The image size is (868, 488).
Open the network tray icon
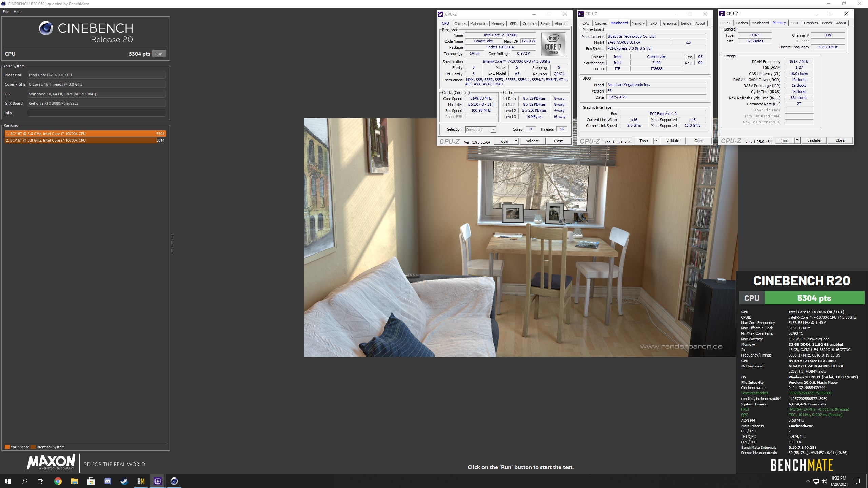click(816, 481)
